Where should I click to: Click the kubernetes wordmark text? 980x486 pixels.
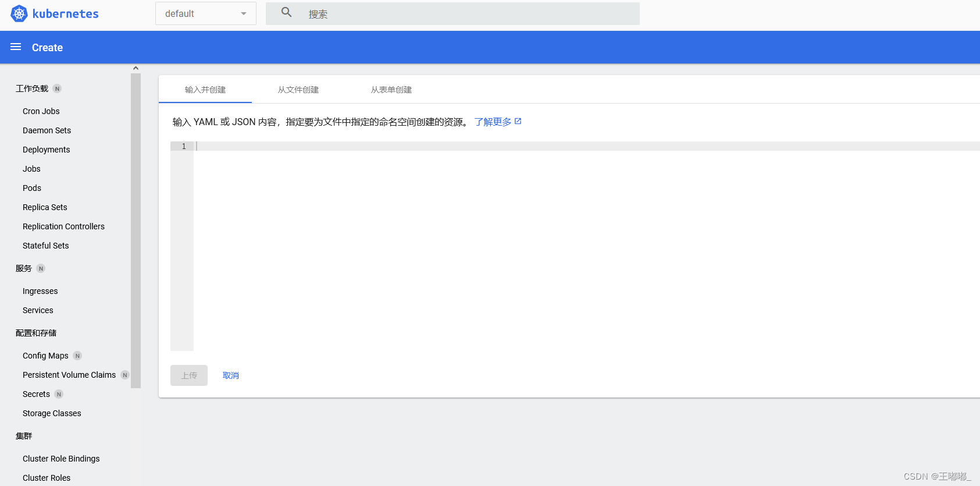pyautogui.click(x=65, y=13)
